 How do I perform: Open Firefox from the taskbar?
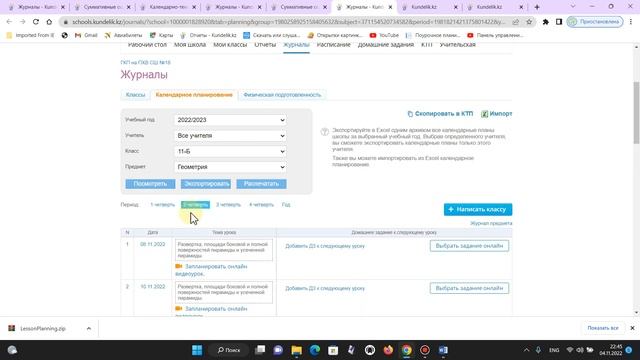[x=388, y=350]
